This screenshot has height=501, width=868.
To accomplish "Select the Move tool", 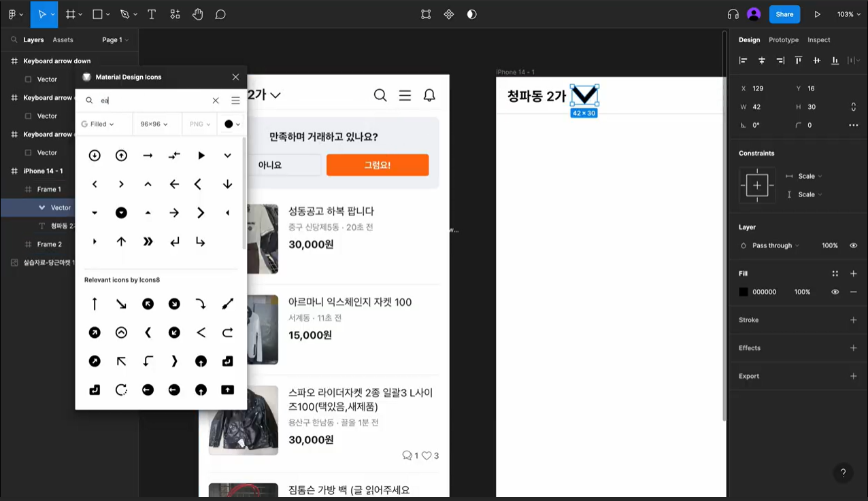I will [42, 14].
